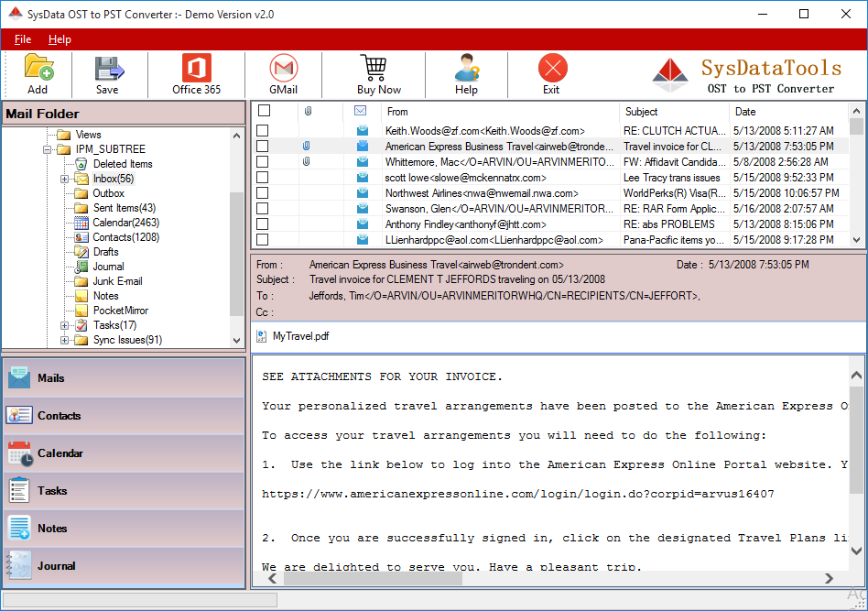Collapse the IPM_SUBTREE tree node

point(47,149)
